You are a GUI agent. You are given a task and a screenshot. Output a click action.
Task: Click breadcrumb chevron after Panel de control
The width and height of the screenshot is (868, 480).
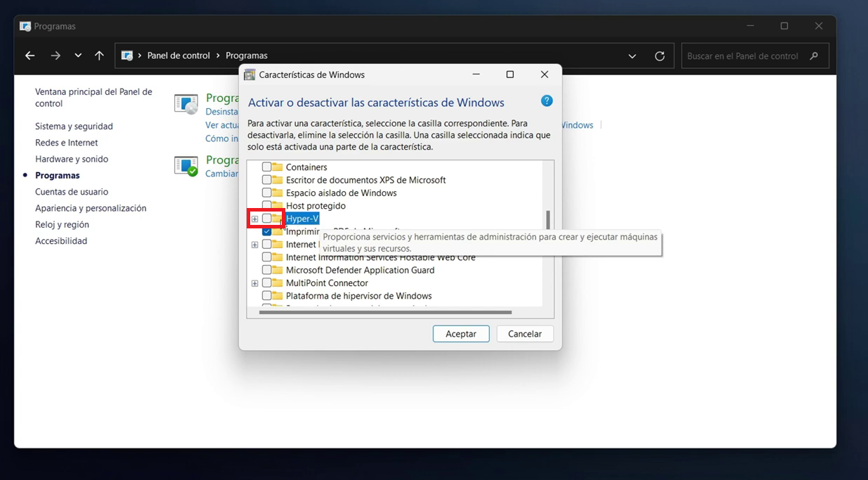tap(218, 56)
